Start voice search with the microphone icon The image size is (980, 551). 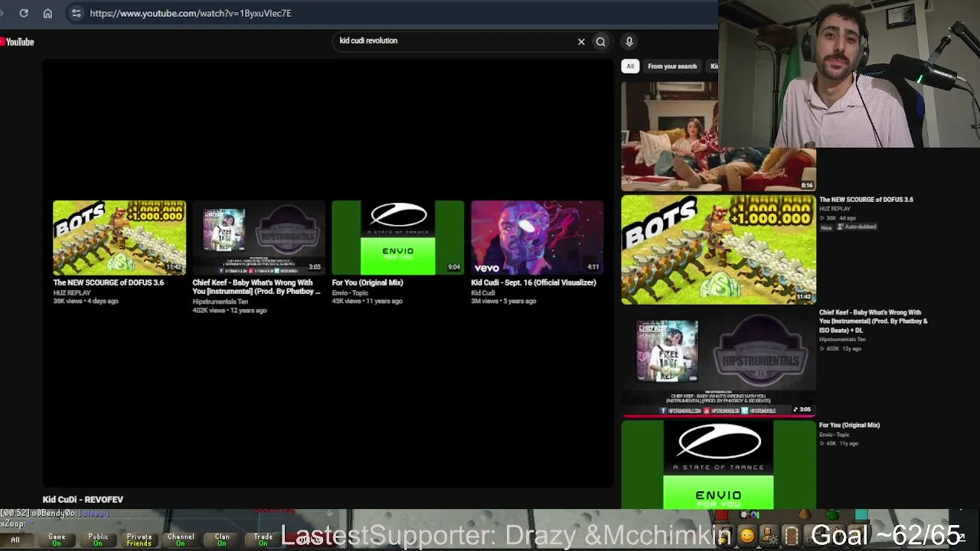pyautogui.click(x=629, y=41)
